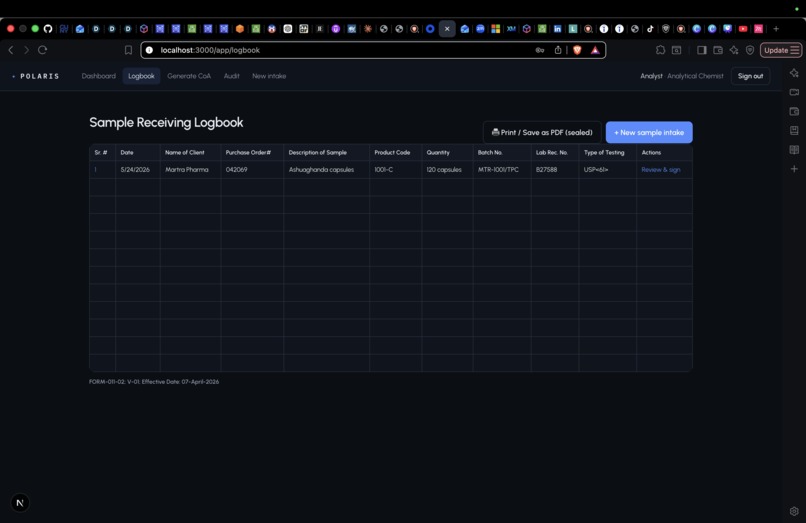Screen dimensions: 806x523
Task: Switch to the XM browser tab
Action: click(x=511, y=29)
